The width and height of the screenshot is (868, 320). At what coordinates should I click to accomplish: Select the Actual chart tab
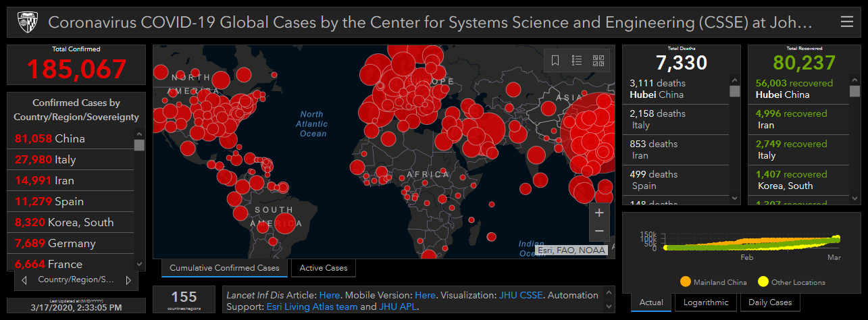pyautogui.click(x=651, y=302)
